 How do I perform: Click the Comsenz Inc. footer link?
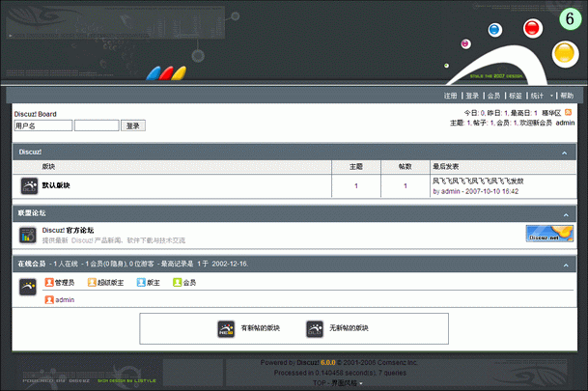coord(397,362)
